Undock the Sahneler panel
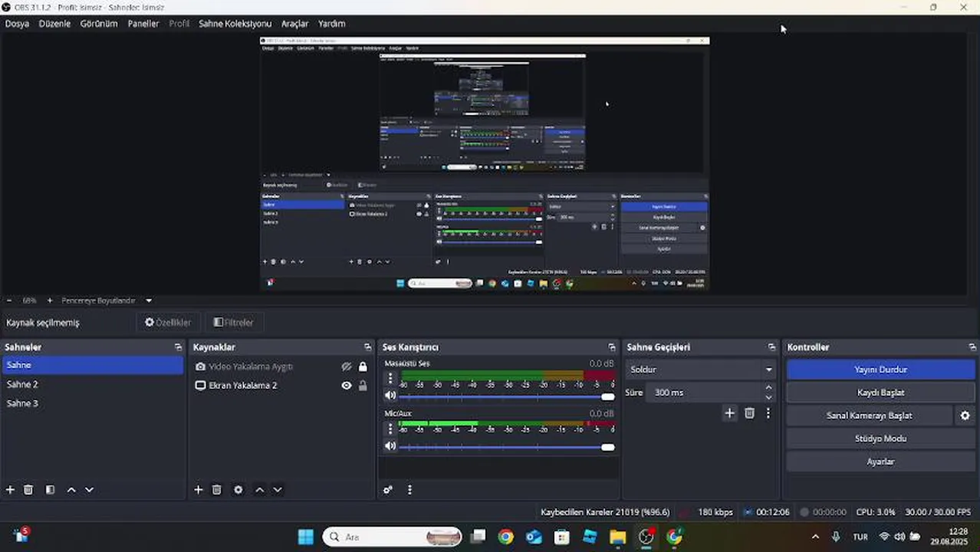980x552 pixels. click(178, 347)
